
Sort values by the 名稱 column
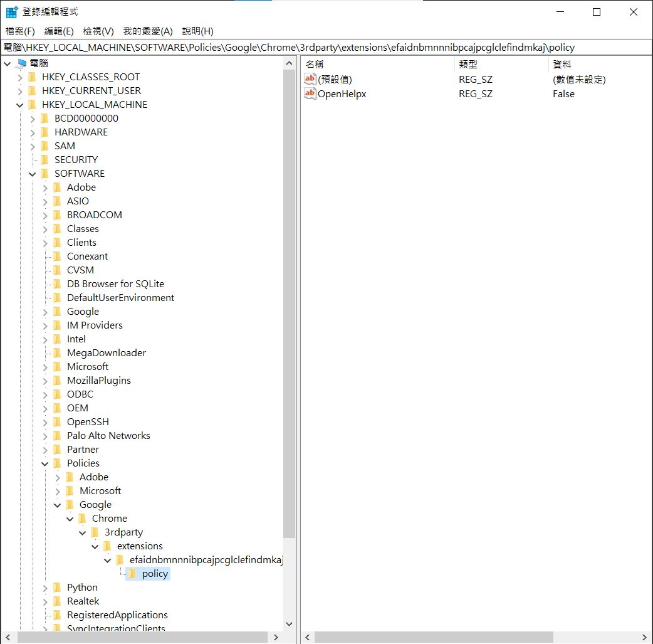point(313,64)
